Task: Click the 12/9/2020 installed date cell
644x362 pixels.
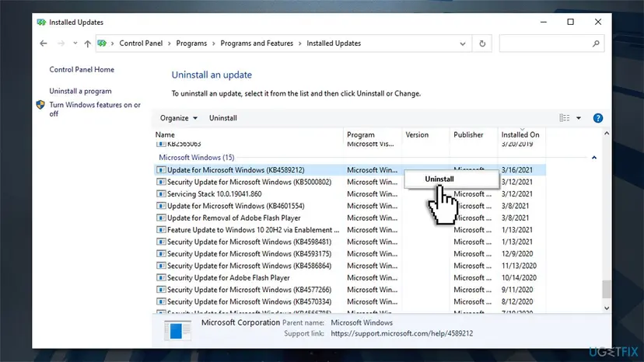Action: [x=517, y=254]
